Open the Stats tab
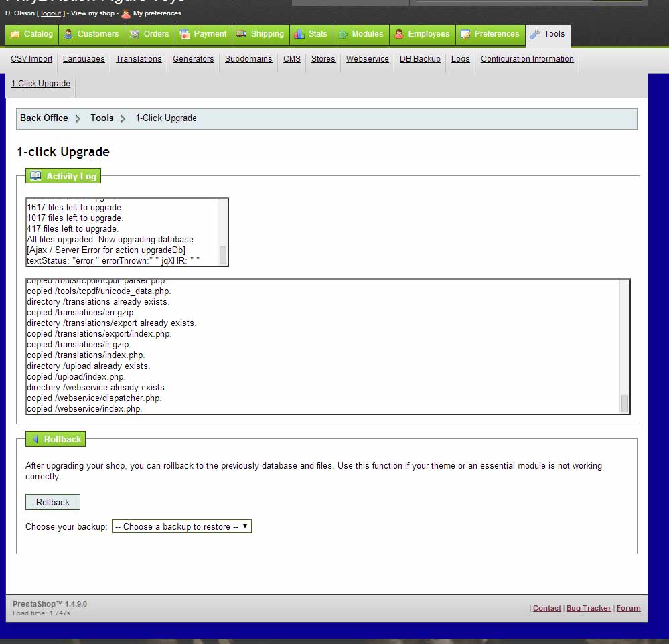 [x=311, y=35]
